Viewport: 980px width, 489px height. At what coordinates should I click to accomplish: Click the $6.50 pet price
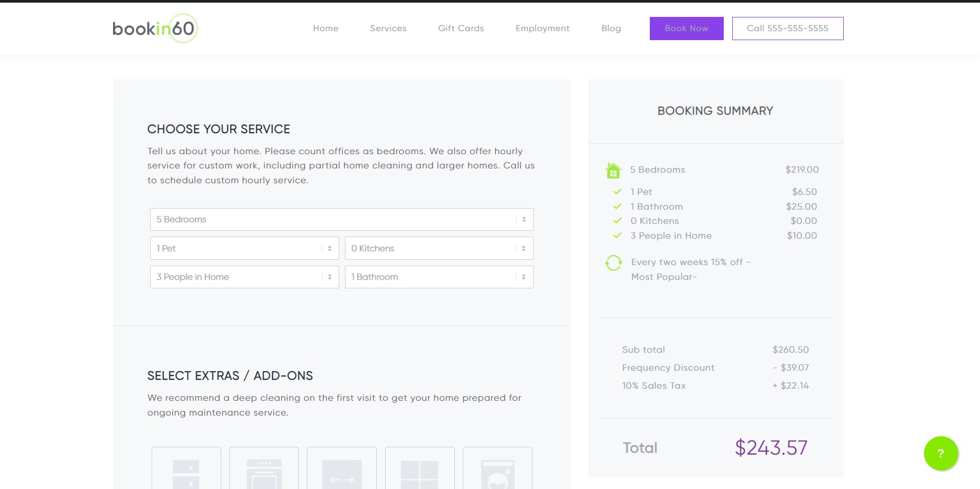click(805, 192)
